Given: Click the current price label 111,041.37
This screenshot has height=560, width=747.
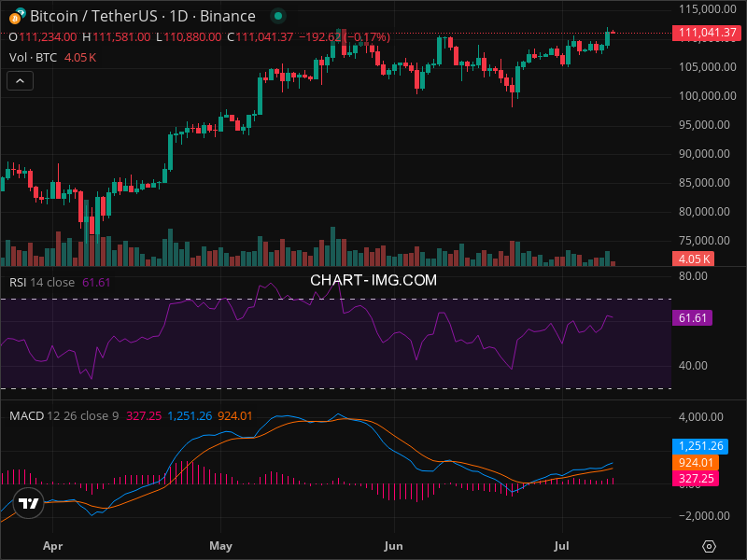Looking at the screenshot, I should coord(707,33).
